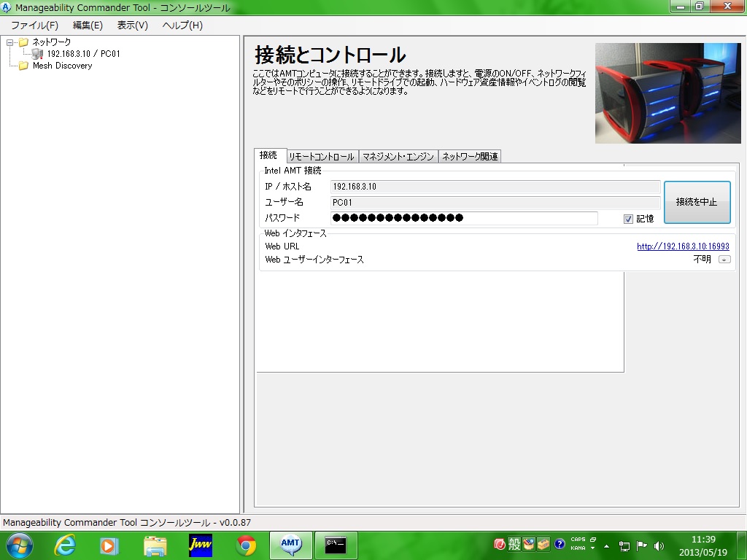
Task: Open the 表示(V) menu
Action: [x=133, y=26]
